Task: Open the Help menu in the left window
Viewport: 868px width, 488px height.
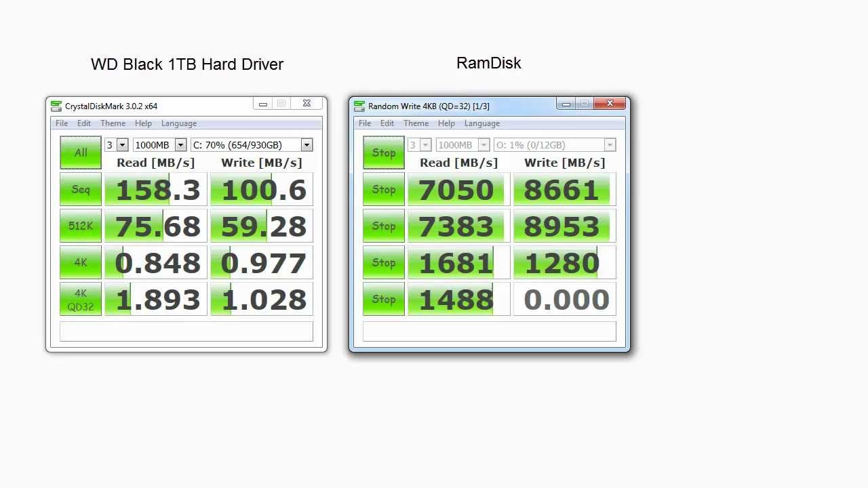Action: click(x=143, y=123)
